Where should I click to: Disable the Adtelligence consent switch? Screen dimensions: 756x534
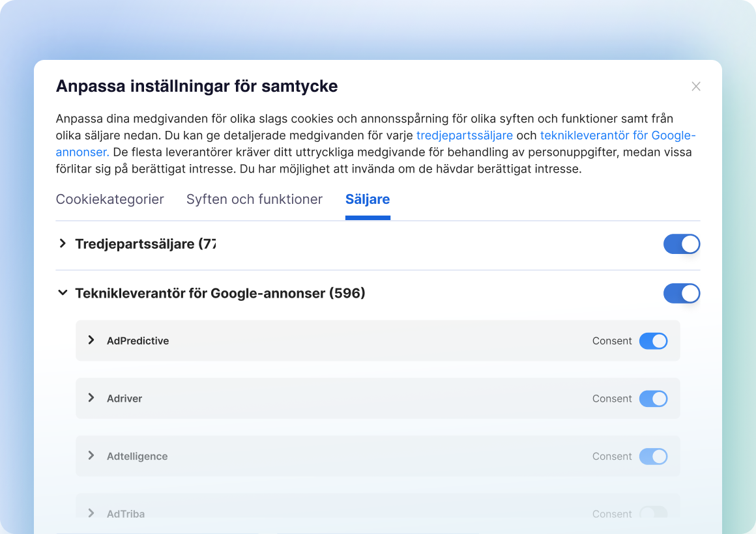pos(653,457)
